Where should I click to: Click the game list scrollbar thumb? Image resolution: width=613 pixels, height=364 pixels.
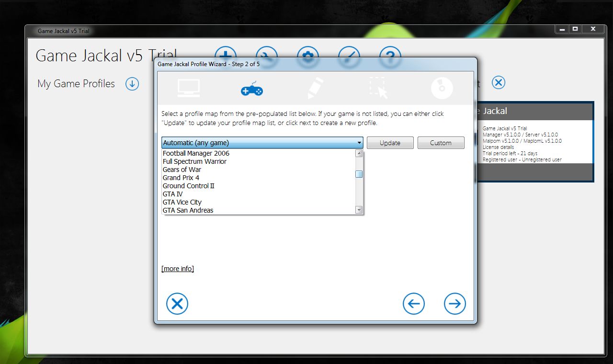(359, 174)
